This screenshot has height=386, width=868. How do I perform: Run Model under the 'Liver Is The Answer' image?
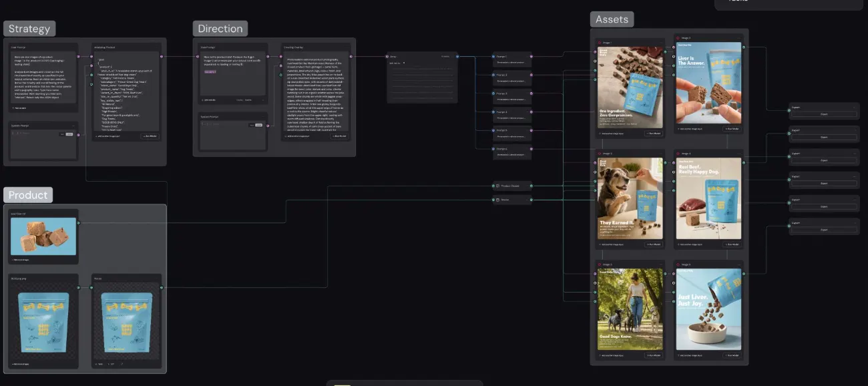point(732,128)
